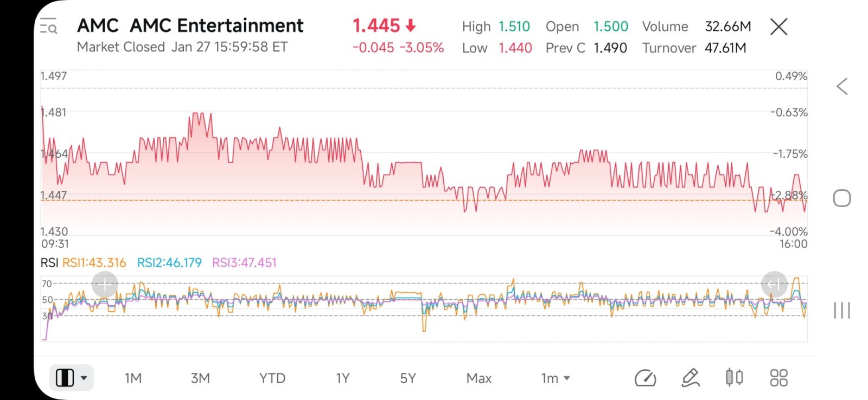Select the drawing pencil tool
Image resolution: width=868 pixels, height=400 pixels.
690,378
